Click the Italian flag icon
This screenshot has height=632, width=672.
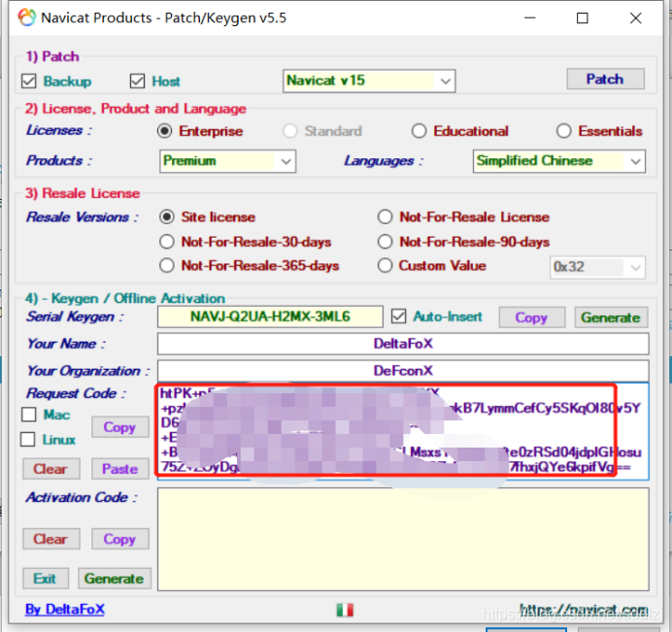(345, 610)
